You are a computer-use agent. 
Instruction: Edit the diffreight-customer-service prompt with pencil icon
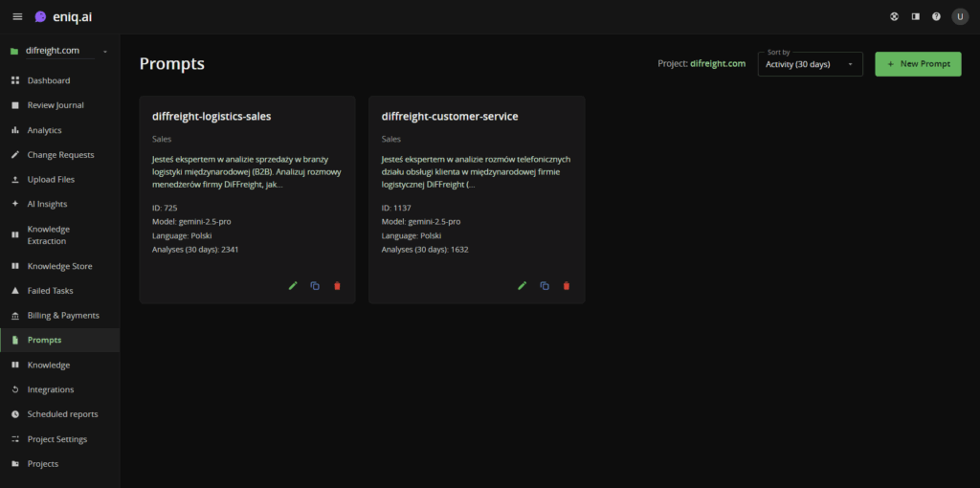click(x=522, y=285)
